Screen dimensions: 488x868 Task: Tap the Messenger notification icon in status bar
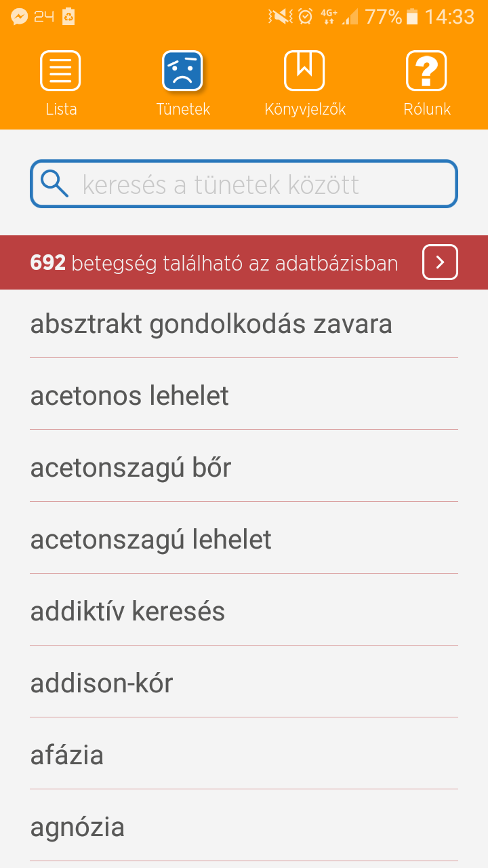[x=19, y=16]
